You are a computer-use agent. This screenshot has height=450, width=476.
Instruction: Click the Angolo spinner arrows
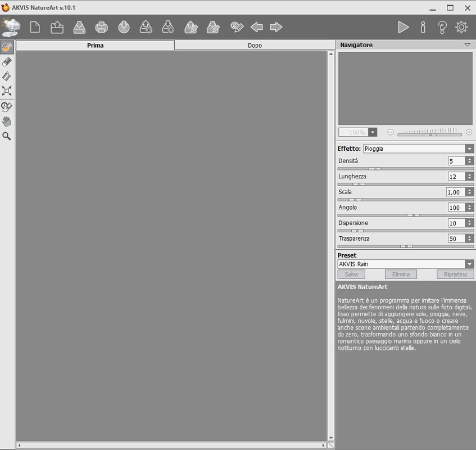(469, 208)
